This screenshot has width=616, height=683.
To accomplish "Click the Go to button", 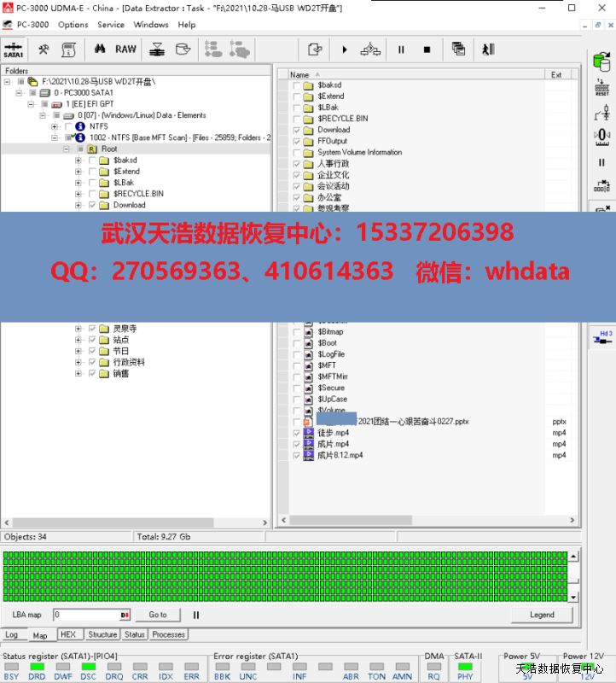I will [158, 615].
